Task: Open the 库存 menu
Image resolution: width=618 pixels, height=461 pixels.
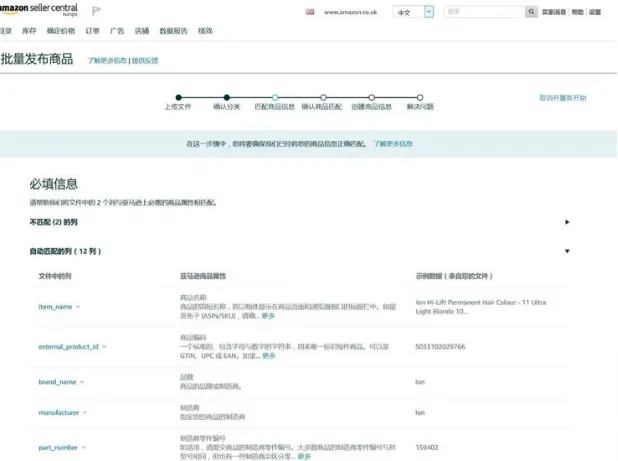Action: coord(29,31)
